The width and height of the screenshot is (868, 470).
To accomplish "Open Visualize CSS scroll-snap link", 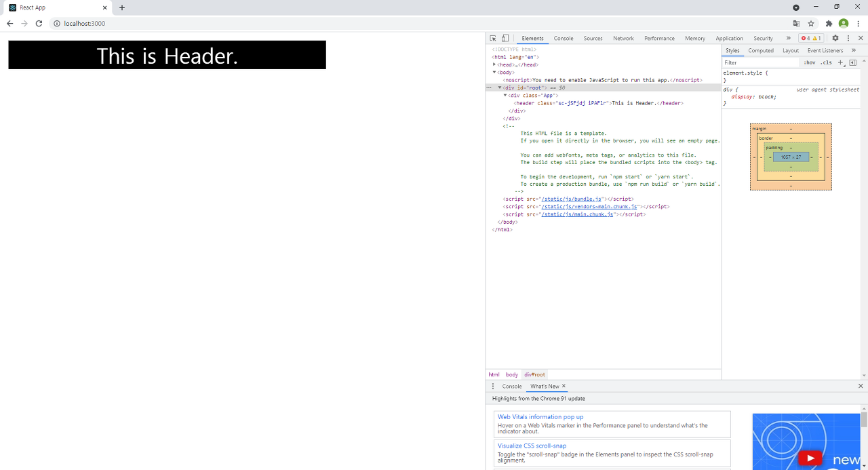I will click(x=532, y=446).
